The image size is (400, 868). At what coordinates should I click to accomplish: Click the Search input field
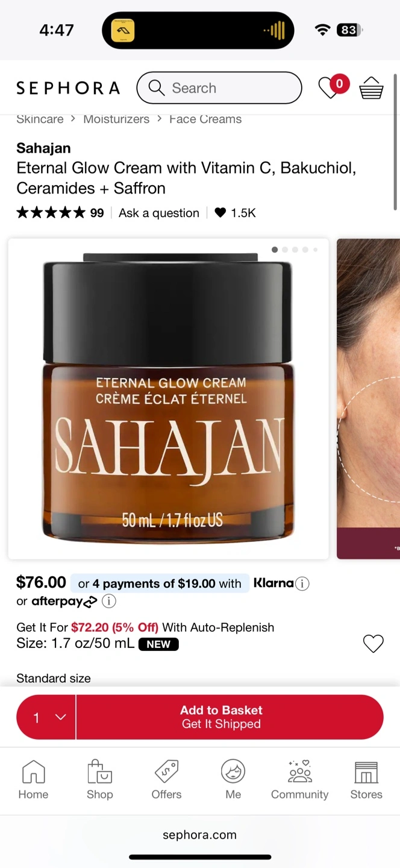[219, 88]
